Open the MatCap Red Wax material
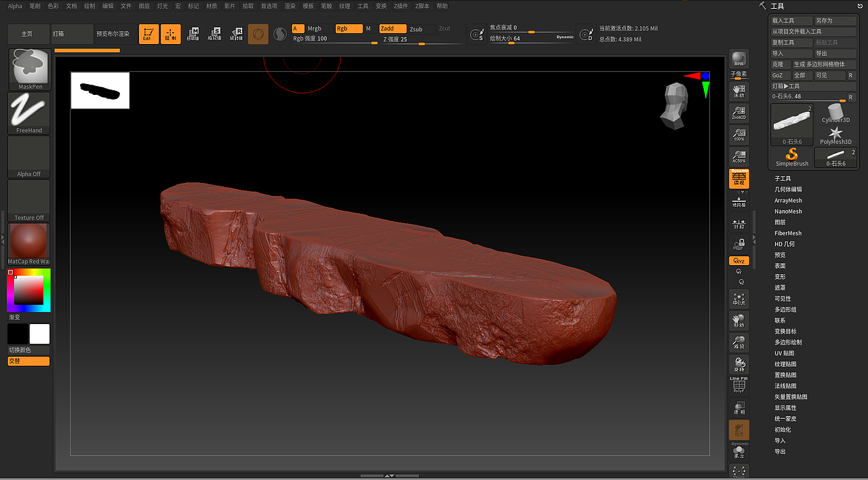Viewport: 868px width, 480px height. point(29,244)
